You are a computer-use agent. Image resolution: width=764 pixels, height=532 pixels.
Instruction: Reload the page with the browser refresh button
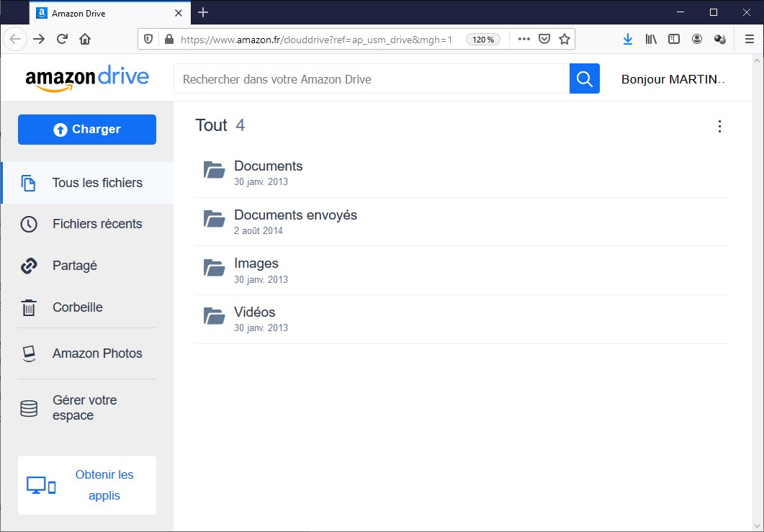62,39
